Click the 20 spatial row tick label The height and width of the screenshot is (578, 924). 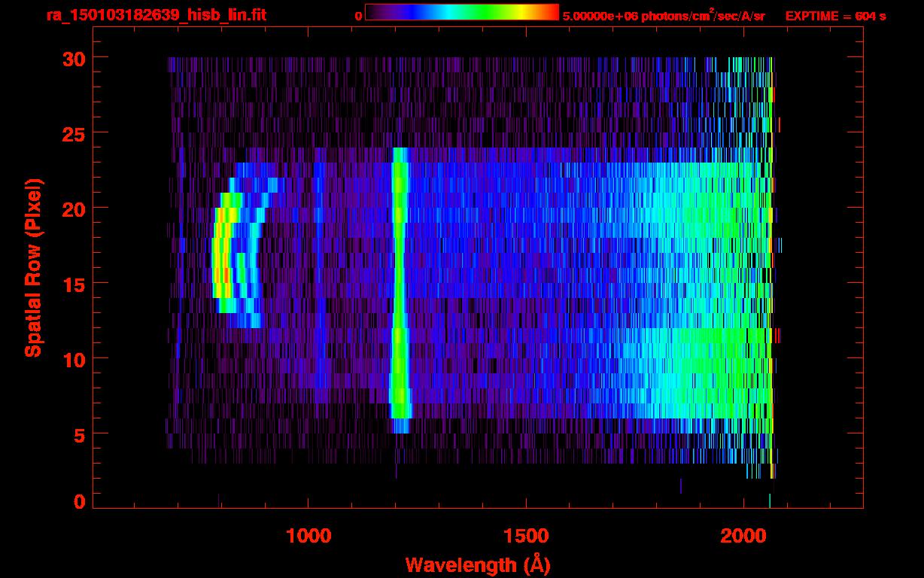[x=73, y=208]
